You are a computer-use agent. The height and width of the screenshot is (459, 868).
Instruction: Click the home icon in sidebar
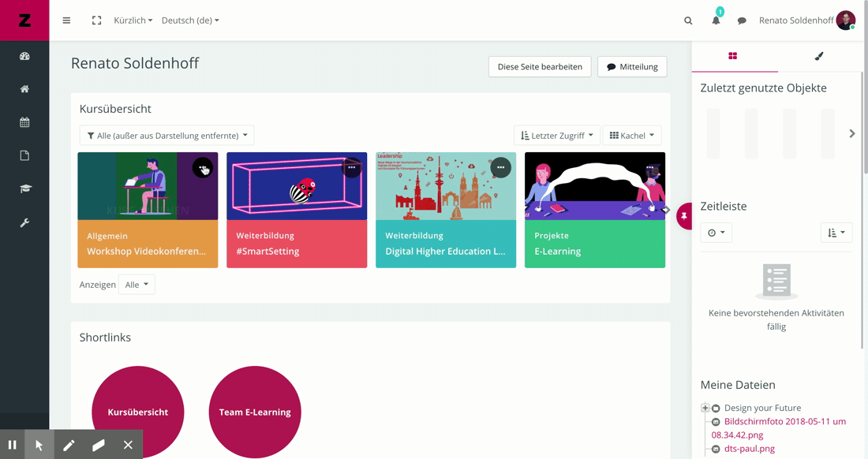[24, 89]
